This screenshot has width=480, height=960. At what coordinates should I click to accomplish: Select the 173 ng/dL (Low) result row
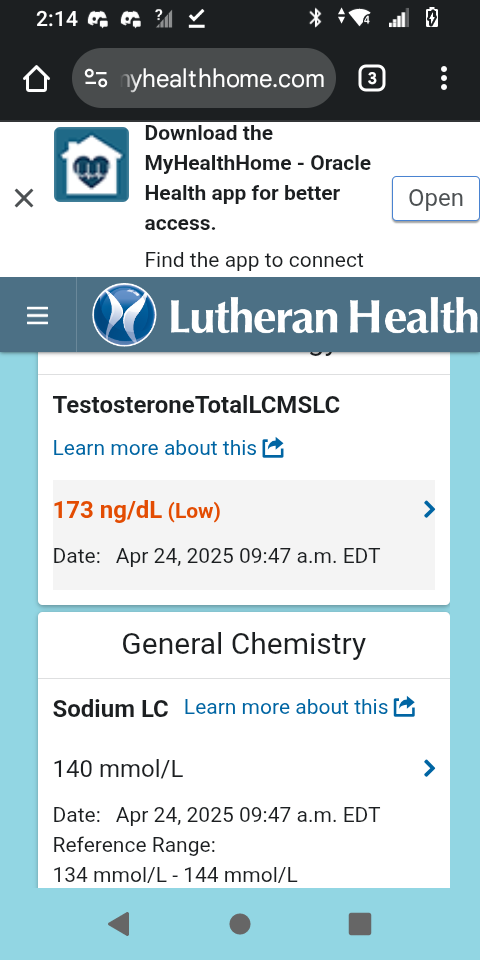(244, 534)
